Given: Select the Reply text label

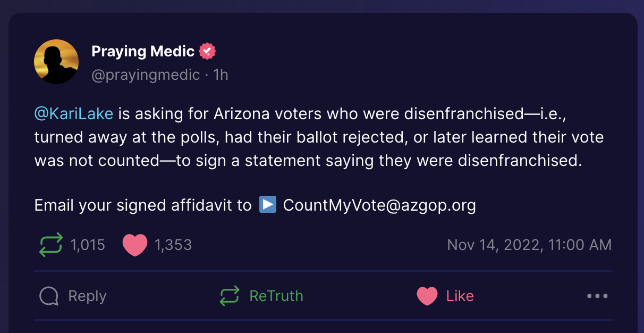Looking at the screenshot, I should click(x=88, y=296).
